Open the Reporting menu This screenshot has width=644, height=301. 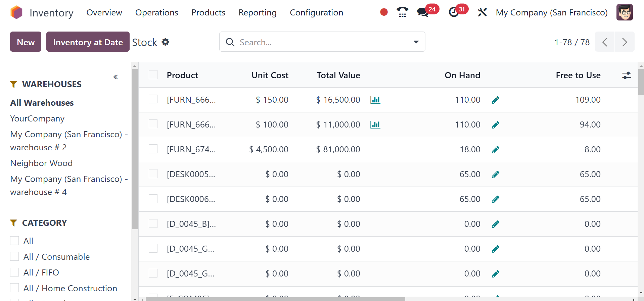[258, 12]
